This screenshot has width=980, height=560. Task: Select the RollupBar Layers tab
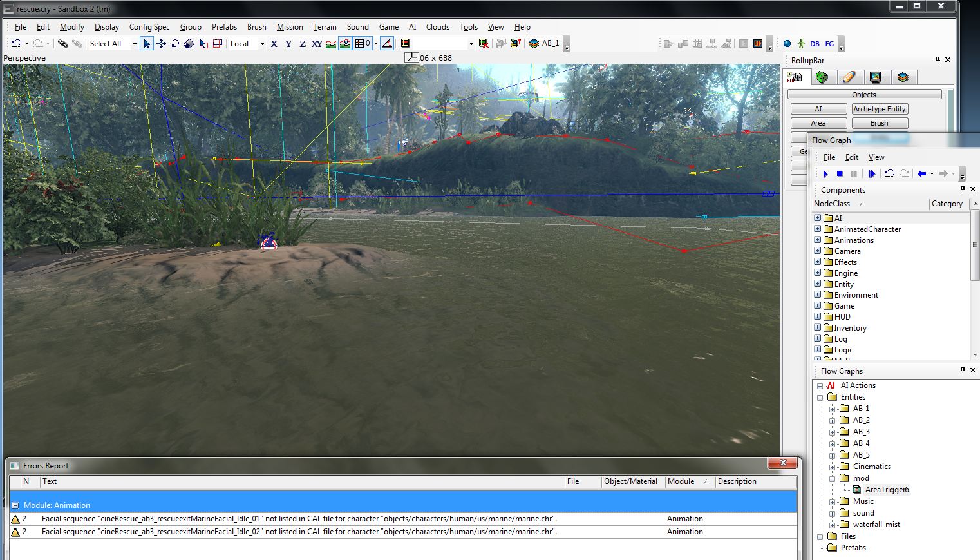pos(903,77)
